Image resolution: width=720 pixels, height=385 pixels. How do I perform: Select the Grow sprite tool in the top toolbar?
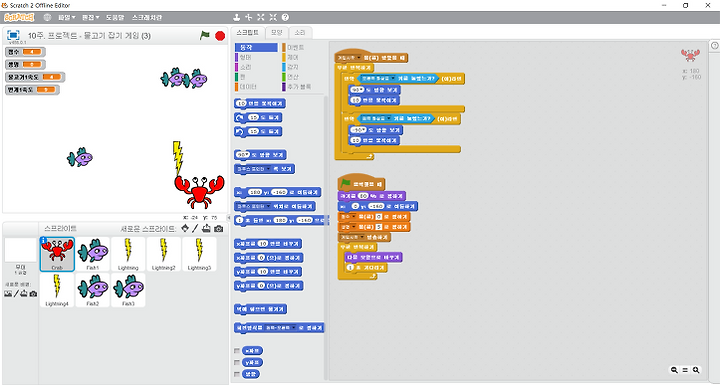coord(261,17)
